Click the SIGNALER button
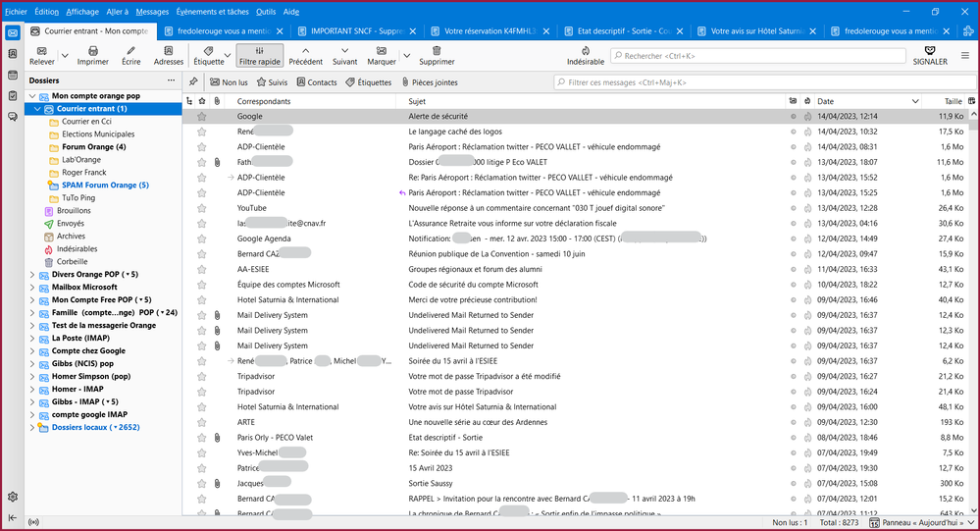 930,55
